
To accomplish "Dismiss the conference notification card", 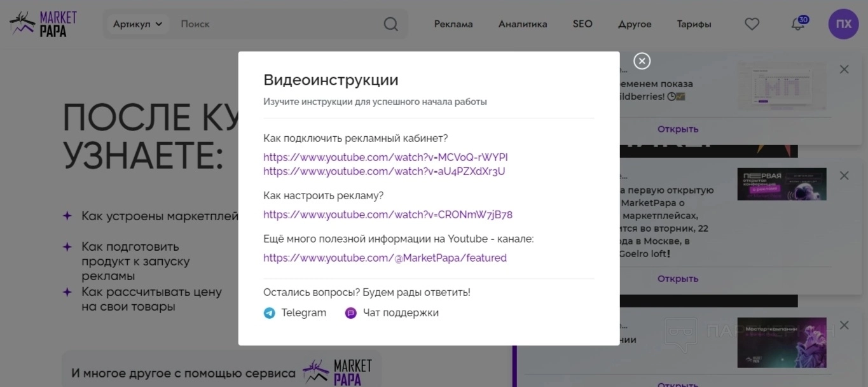I will [844, 176].
